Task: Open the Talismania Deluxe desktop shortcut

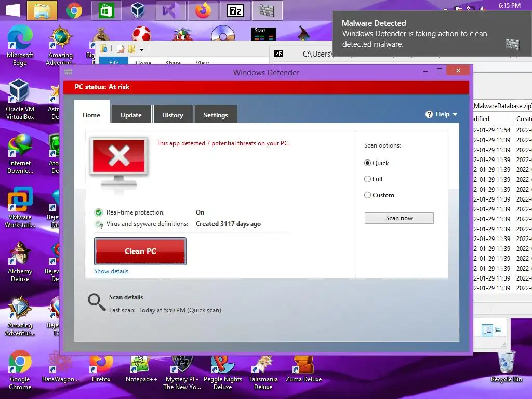Action: coord(263,373)
